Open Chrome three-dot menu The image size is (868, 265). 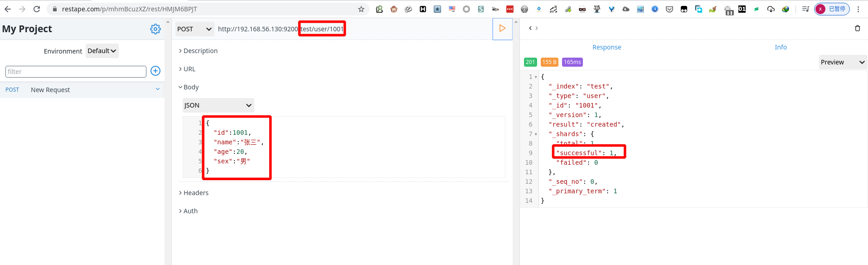(858, 9)
